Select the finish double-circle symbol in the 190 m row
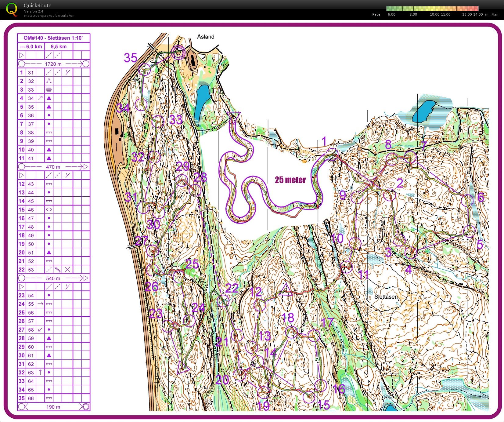The height and width of the screenshot is (422, 504). coord(85,407)
